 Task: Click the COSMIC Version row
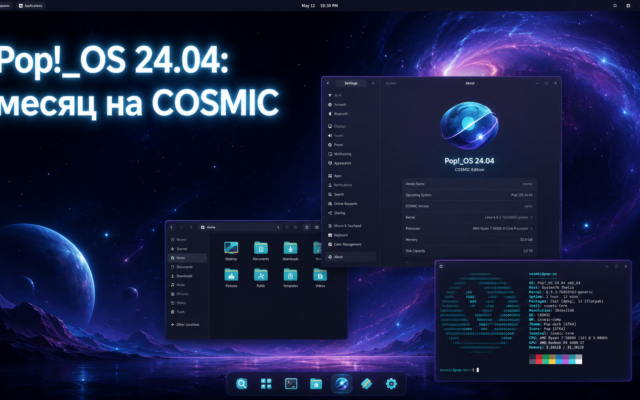point(469,207)
